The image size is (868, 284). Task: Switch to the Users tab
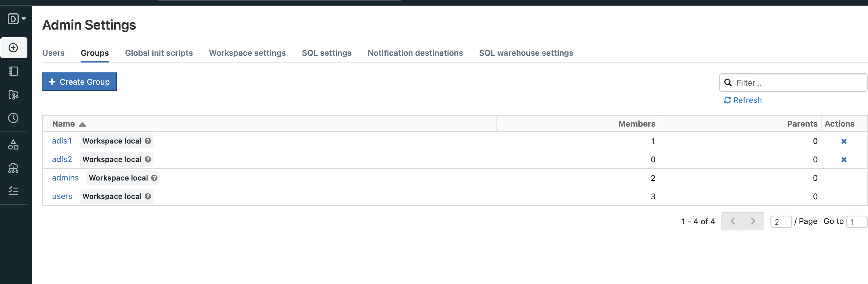pyautogui.click(x=53, y=53)
